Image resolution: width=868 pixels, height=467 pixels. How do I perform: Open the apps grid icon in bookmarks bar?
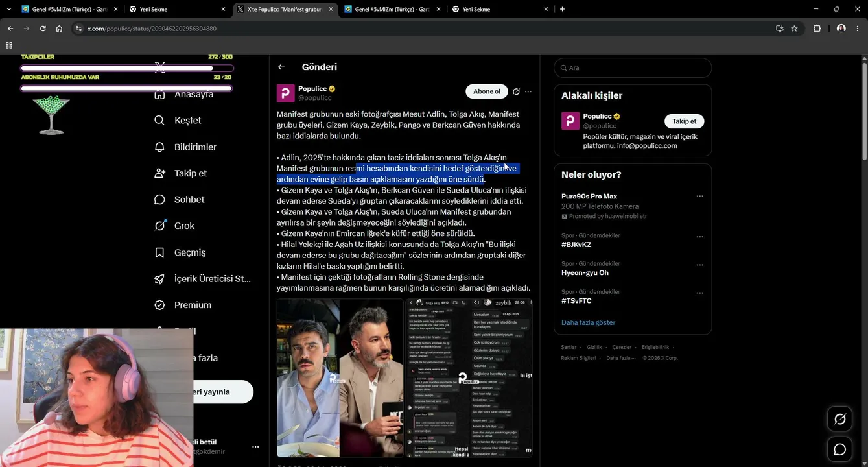click(9, 45)
